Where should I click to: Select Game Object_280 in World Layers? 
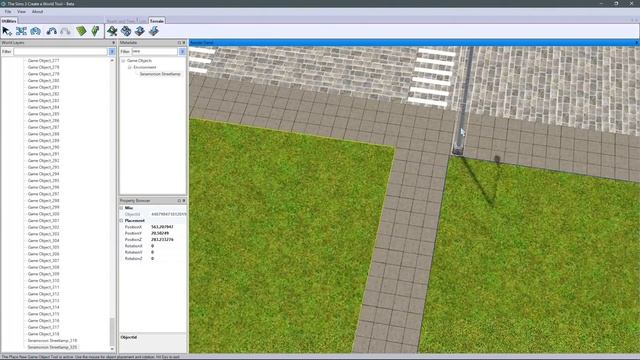tap(43, 80)
